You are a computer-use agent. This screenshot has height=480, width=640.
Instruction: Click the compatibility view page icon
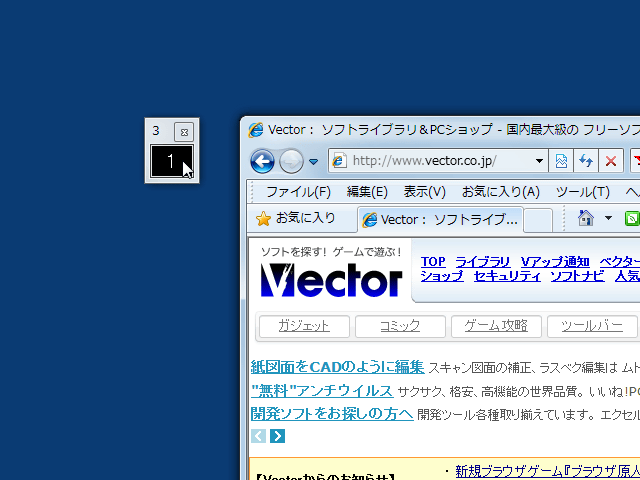(x=561, y=161)
